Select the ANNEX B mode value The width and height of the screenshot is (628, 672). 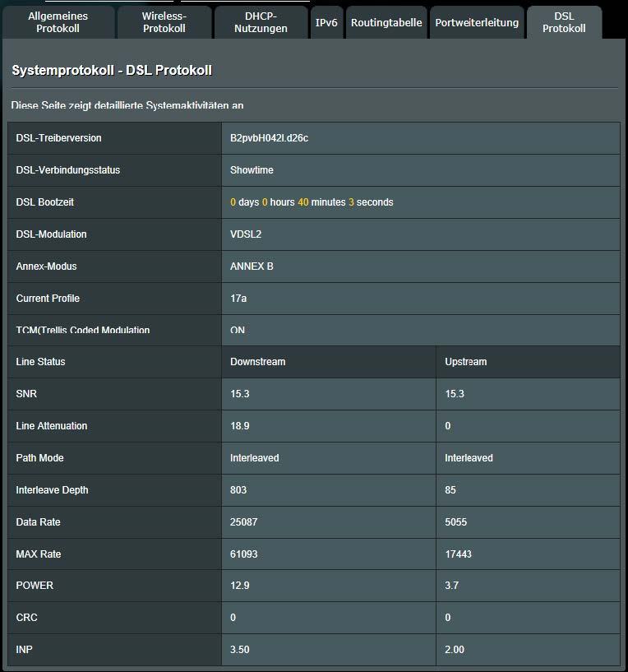coord(252,266)
